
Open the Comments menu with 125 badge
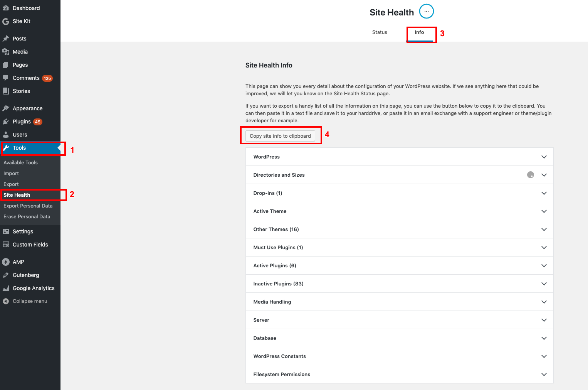pos(26,78)
